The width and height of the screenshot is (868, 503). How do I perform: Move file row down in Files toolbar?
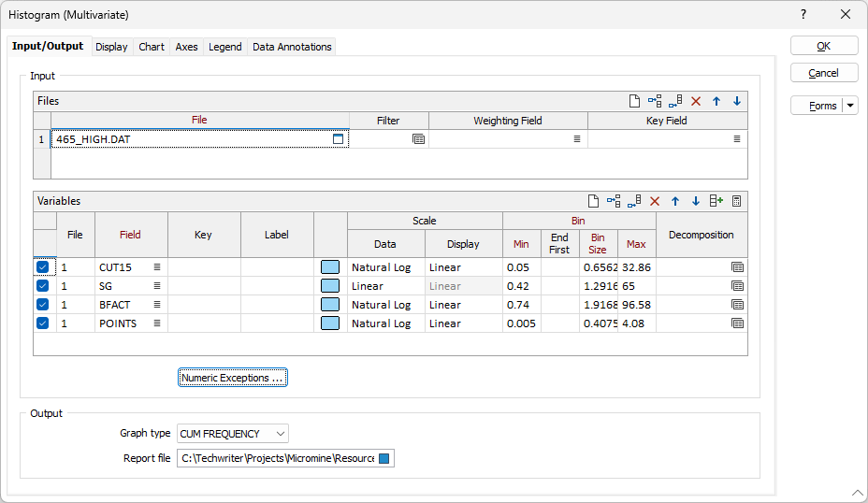[x=737, y=101]
